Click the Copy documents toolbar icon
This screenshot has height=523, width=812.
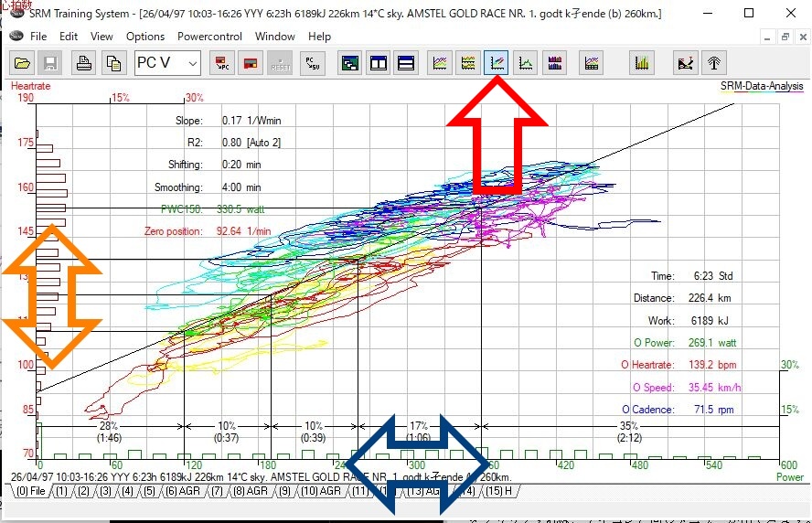[114, 63]
